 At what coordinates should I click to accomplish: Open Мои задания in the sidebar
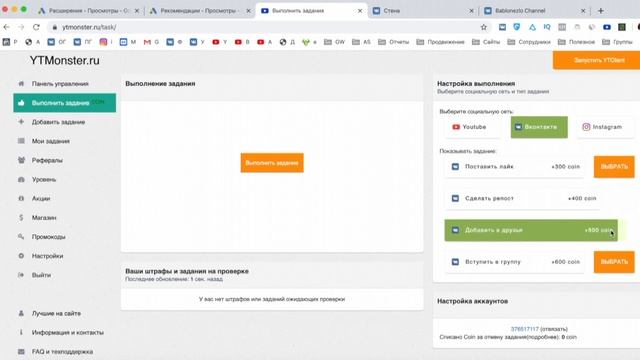click(x=51, y=141)
